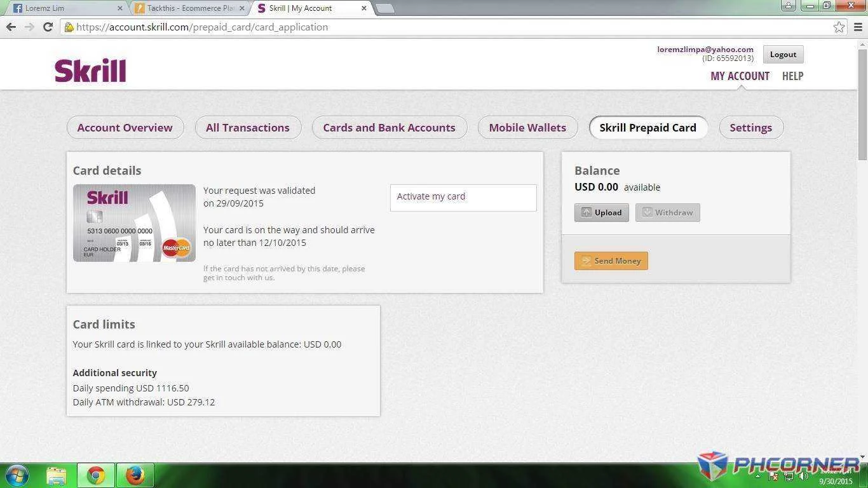The height and width of the screenshot is (488, 868).
Task: Click the loremzlimpa@yahoo.com account email
Action: tap(705, 50)
